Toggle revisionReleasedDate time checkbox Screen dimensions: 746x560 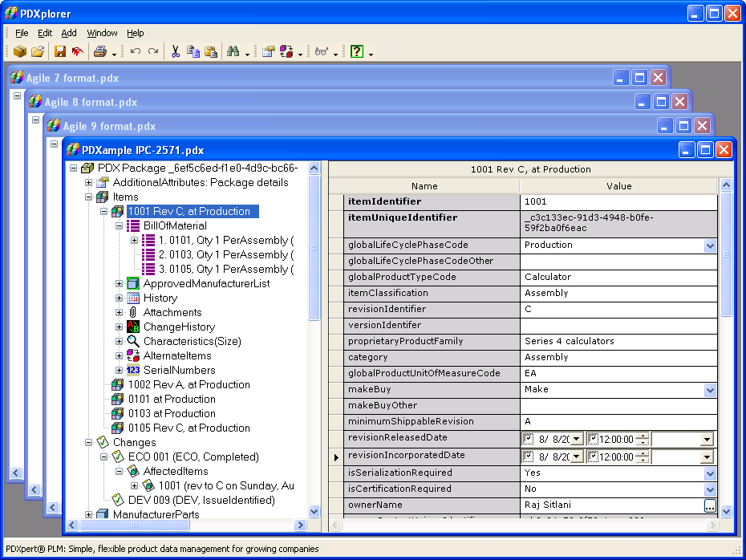[x=593, y=439]
